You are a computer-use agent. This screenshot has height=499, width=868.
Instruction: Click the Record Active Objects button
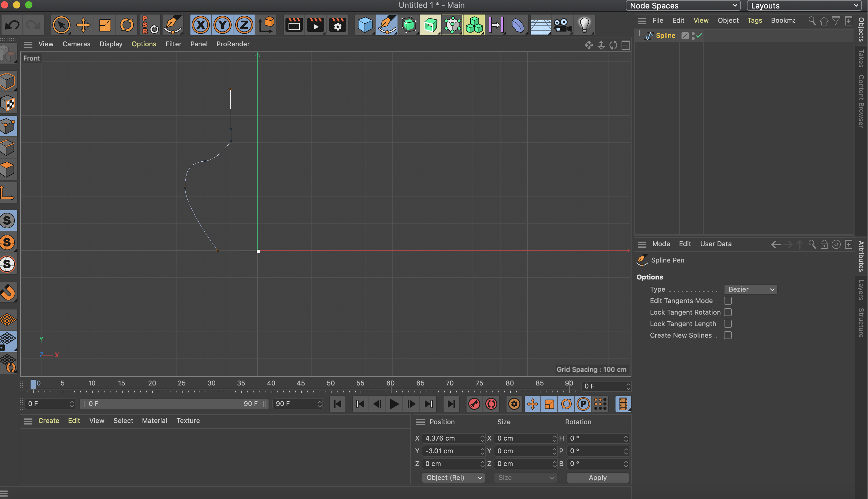pos(474,404)
